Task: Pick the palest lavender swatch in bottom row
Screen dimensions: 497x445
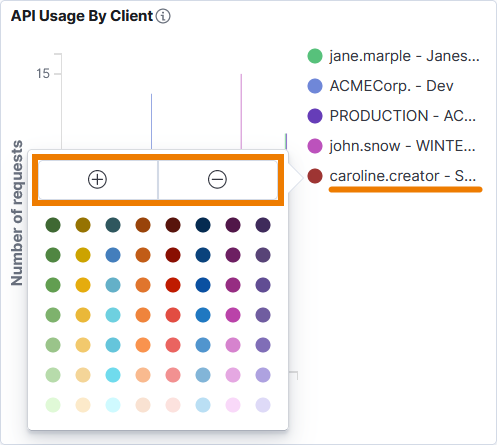Action: tap(263, 405)
